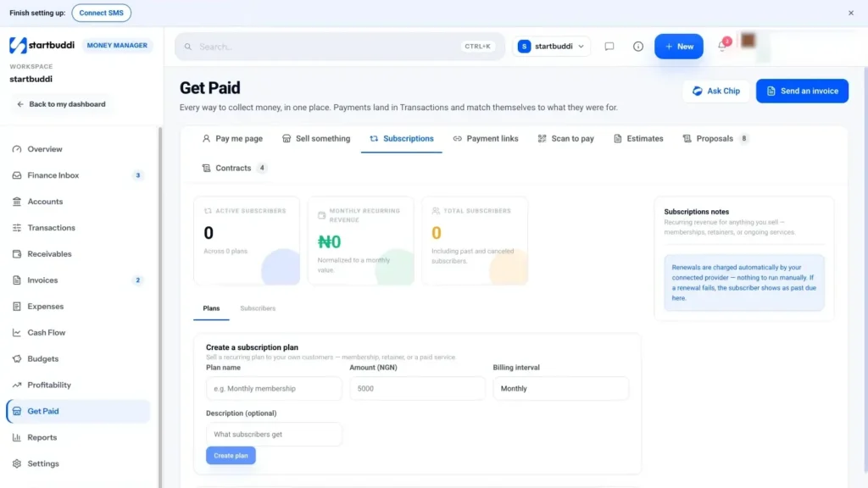868x488 pixels.
Task: Click the Expenses receipt icon in sidebar
Action: (x=17, y=307)
